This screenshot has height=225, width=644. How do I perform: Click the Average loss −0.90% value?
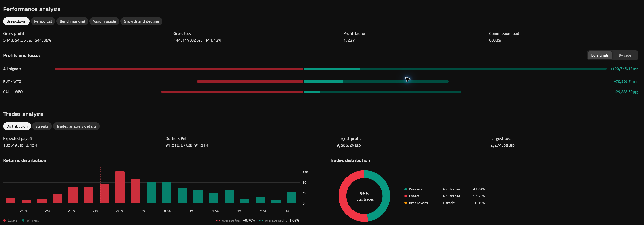point(249,220)
